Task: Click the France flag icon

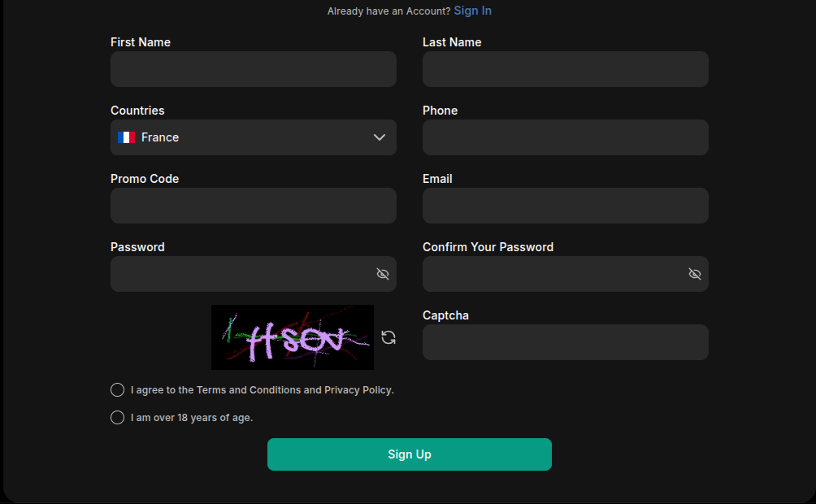Action: click(x=126, y=137)
